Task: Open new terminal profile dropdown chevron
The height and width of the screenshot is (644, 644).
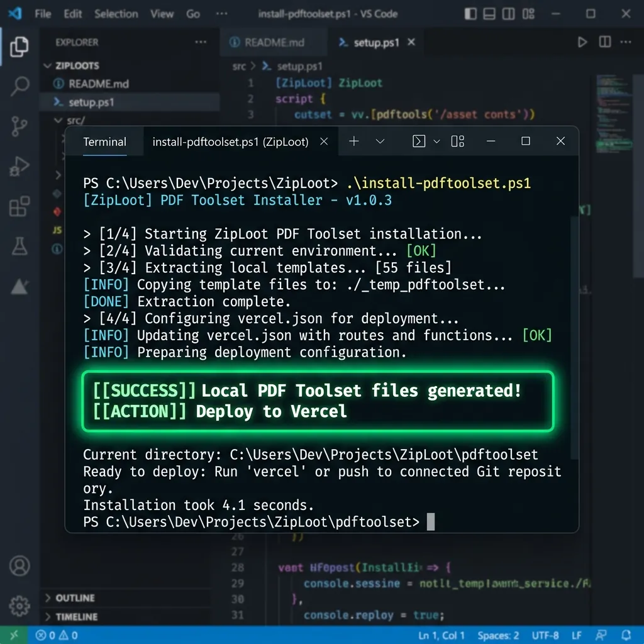Action: (380, 142)
